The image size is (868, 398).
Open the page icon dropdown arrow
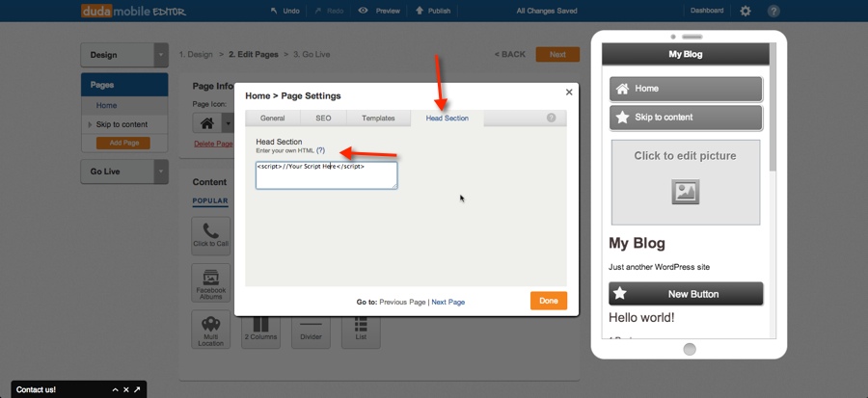[x=228, y=123]
